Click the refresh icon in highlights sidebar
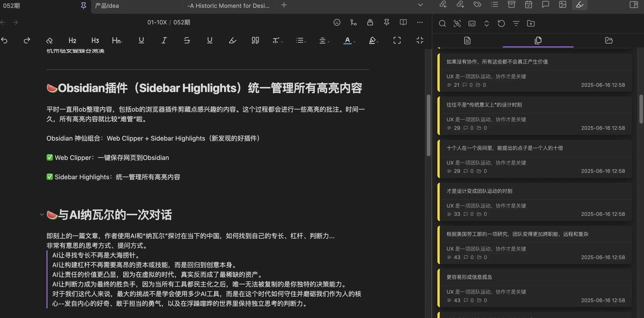The image size is (644, 318). [x=501, y=23]
